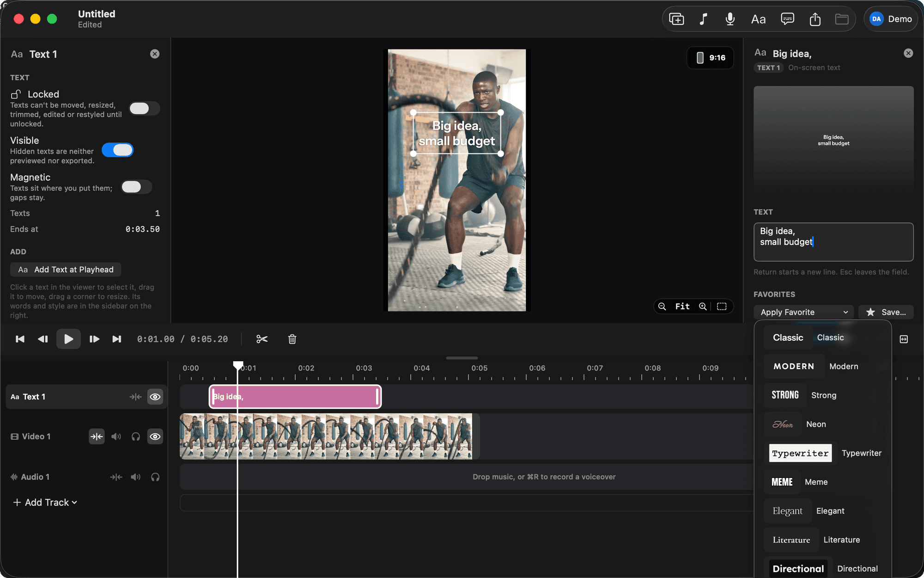924x578 pixels.
Task: Solo Audio 1 track with headphones icon
Action: (x=155, y=477)
